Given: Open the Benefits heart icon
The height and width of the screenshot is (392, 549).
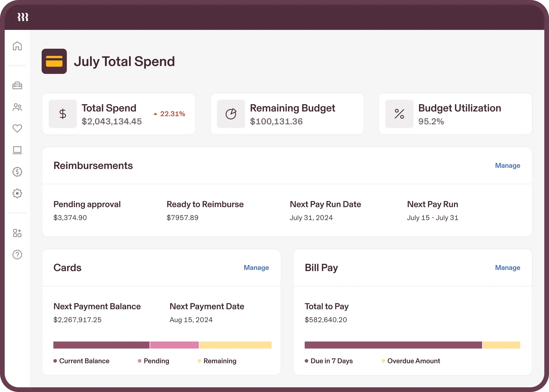Looking at the screenshot, I should point(18,128).
